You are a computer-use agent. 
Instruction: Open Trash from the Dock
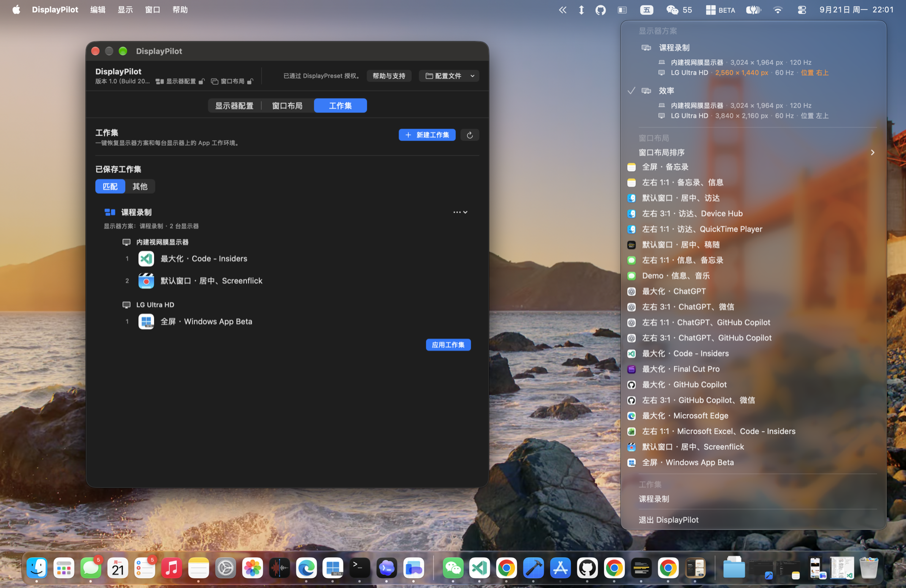(869, 568)
